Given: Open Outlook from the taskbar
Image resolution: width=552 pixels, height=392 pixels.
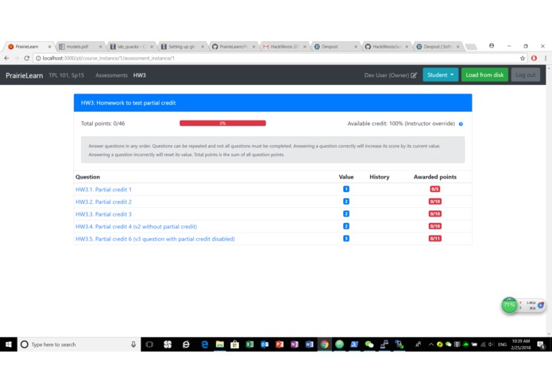Looking at the screenshot, I should (x=264, y=344).
